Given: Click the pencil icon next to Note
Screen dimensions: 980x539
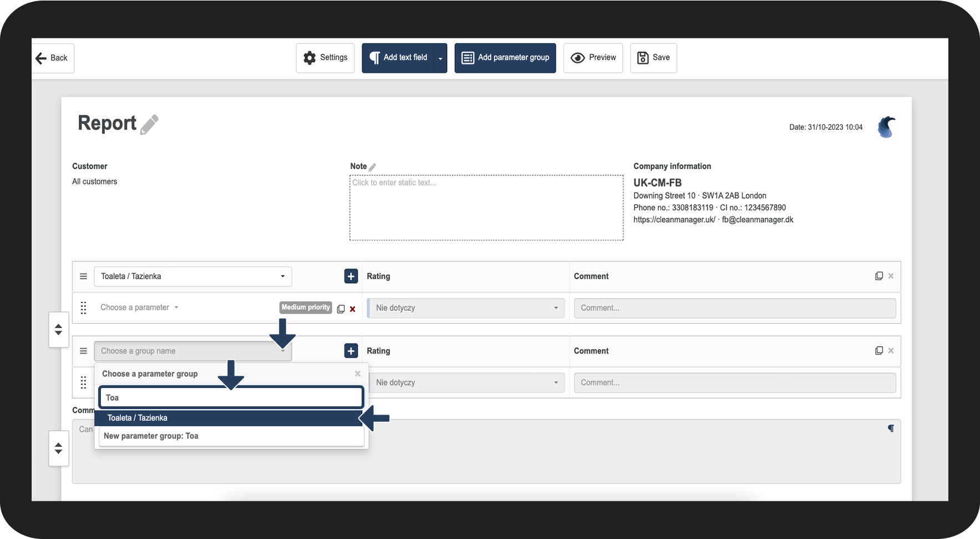Looking at the screenshot, I should 373,167.
